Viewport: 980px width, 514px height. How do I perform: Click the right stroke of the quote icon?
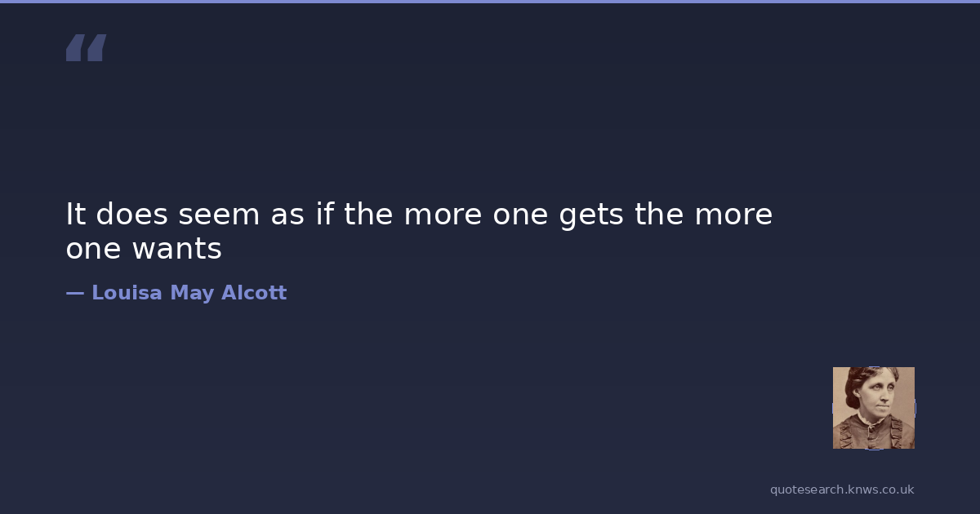pos(96,47)
